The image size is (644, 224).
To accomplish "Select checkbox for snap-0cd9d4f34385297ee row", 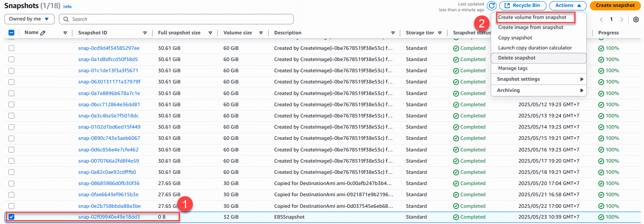I will tap(12, 48).
